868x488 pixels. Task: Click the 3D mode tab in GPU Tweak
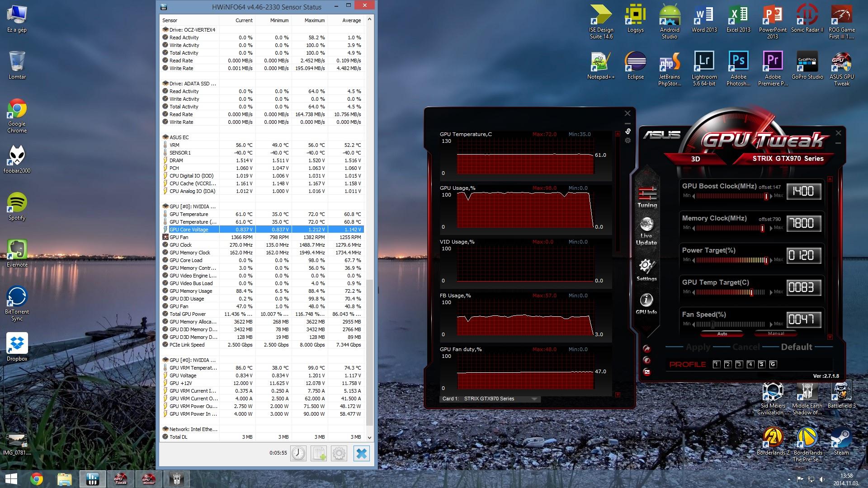click(695, 159)
